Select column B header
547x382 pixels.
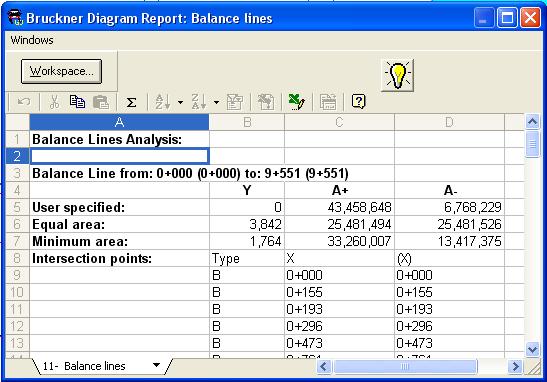pyautogui.click(x=247, y=122)
